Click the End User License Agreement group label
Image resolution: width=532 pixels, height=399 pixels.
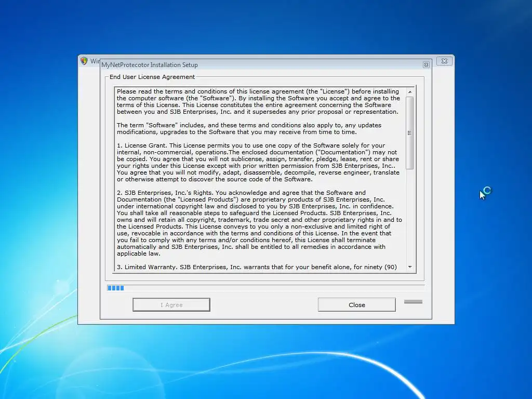pos(152,77)
